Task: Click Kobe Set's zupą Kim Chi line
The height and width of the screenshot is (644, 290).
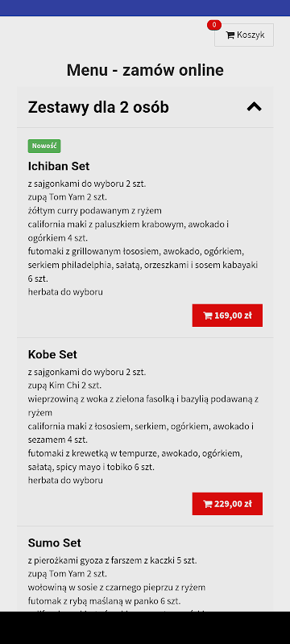Action: 64,386
